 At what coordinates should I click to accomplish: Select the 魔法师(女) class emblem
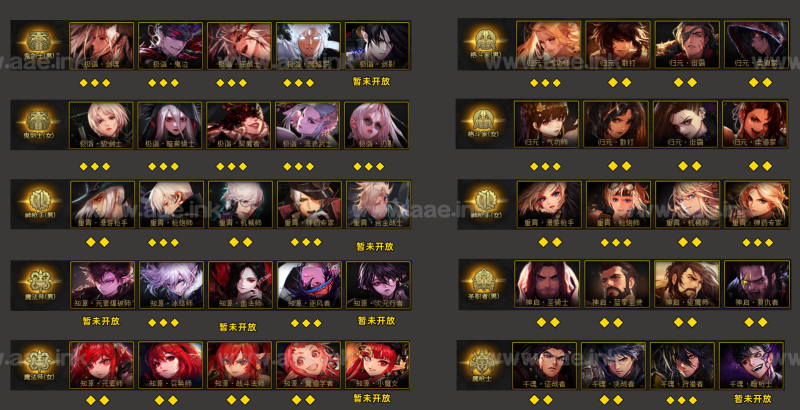tap(38, 362)
